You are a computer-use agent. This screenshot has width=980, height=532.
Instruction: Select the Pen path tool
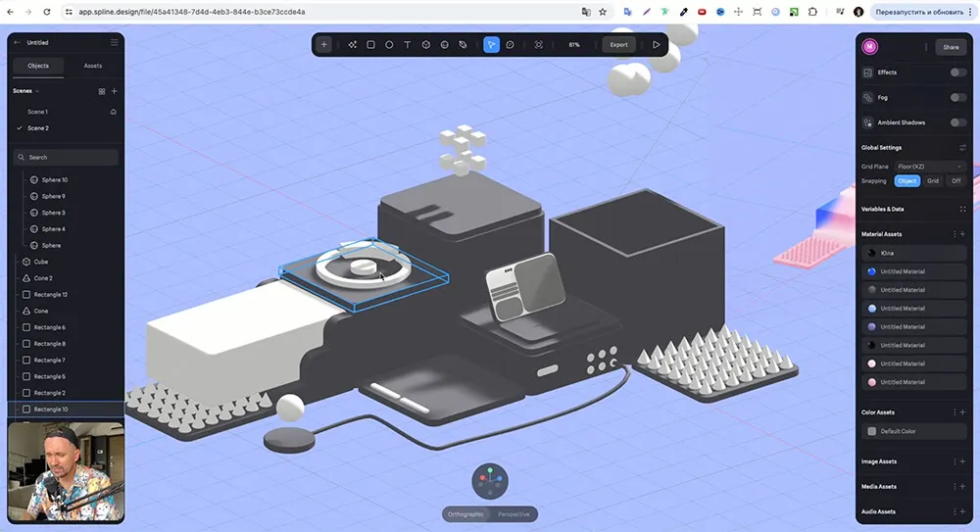pos(463,45)
